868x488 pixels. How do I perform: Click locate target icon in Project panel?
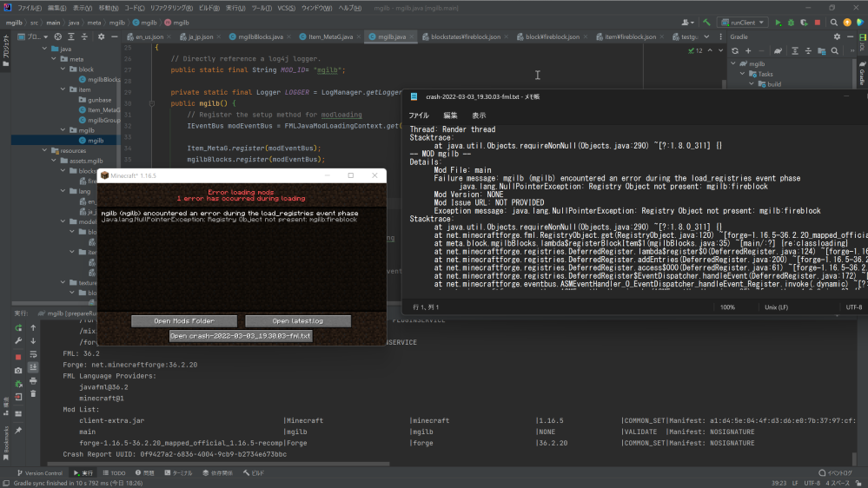(58, 36)
